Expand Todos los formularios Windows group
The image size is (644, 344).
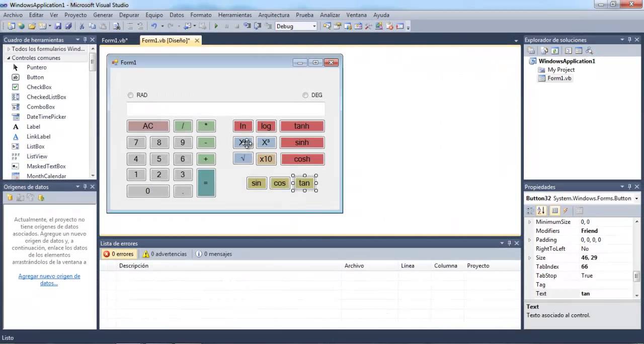tap(9, 49)
